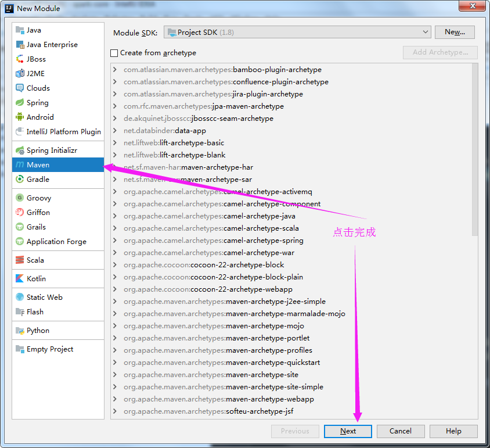
Task: Select lift-archetype-blank row
Action: click(x=291, y=155)
